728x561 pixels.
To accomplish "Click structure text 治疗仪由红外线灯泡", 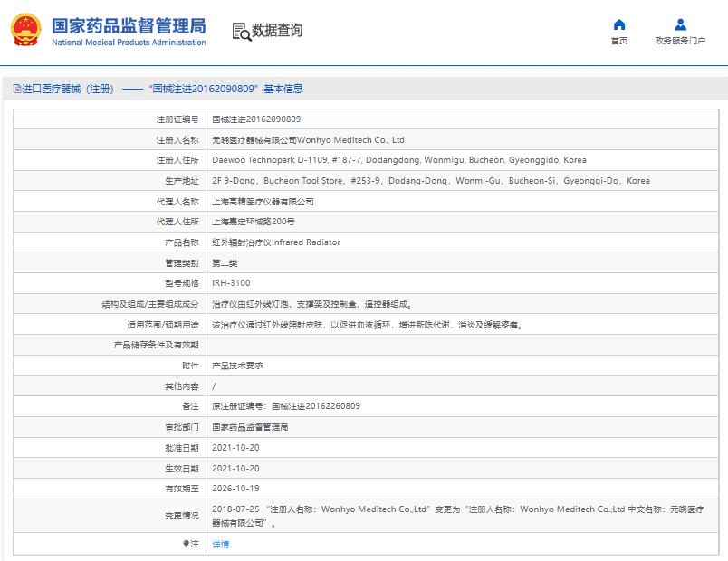I will click(312, 304).
